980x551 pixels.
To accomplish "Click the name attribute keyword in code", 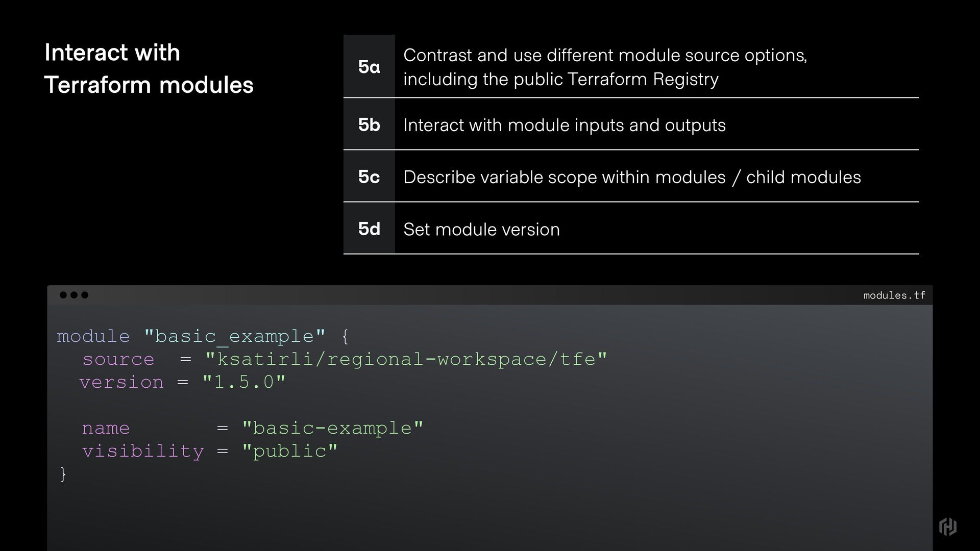I will pos(106,428).
